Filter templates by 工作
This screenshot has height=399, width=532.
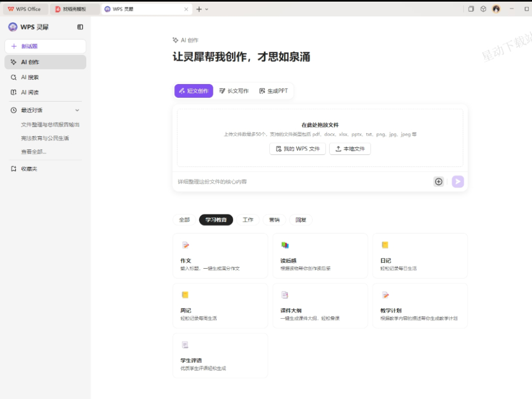pyautogui.click(x=248, y=220)
